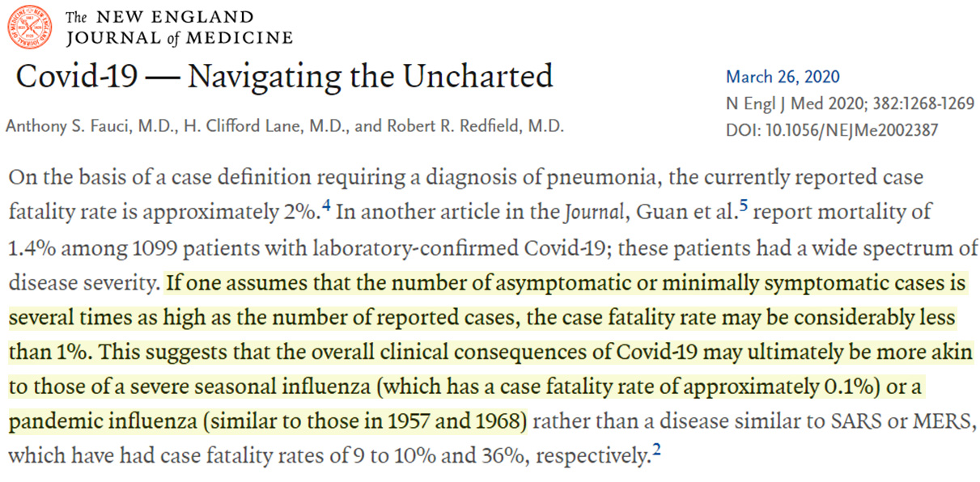This screenshot has height=482, width=980.
Task: Click the March 26, 2020 publication date
Action: [x=783, y=78]
